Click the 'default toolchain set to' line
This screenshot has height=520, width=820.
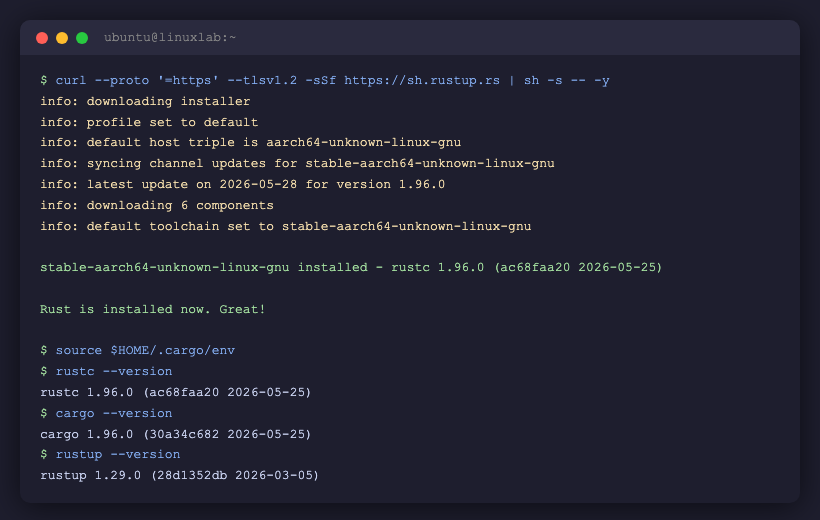coord(286,226)
